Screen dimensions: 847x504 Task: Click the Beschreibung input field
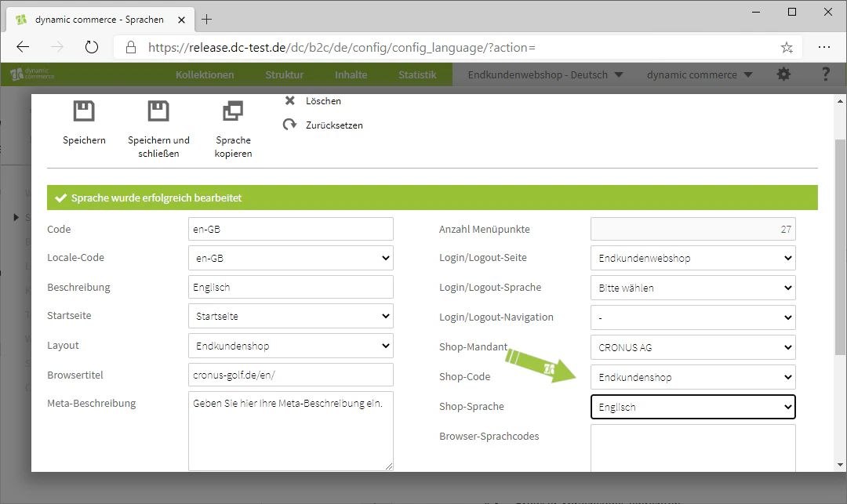pyautogui.click(x=291, y=287)
